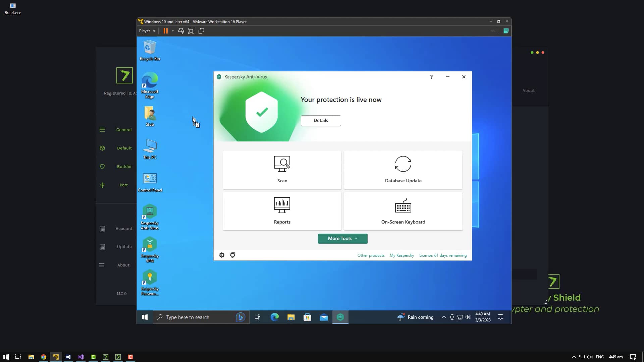Click the VMware full-screen toolbar icon

tap(191, 31)
